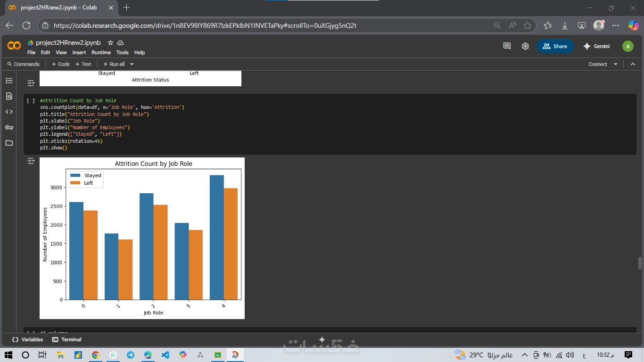Open the Favorites list icon
644x362 pixels.
(547, 25)
